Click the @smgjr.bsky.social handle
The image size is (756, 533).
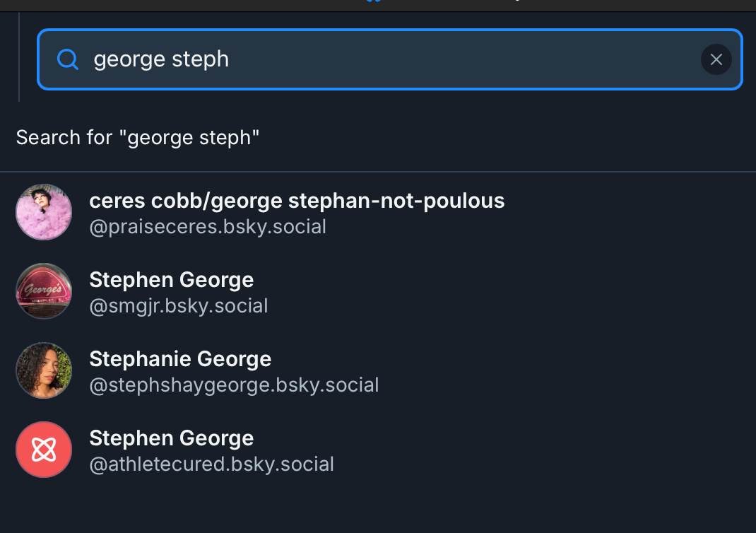pyautogui.click(x=178, y=306)
